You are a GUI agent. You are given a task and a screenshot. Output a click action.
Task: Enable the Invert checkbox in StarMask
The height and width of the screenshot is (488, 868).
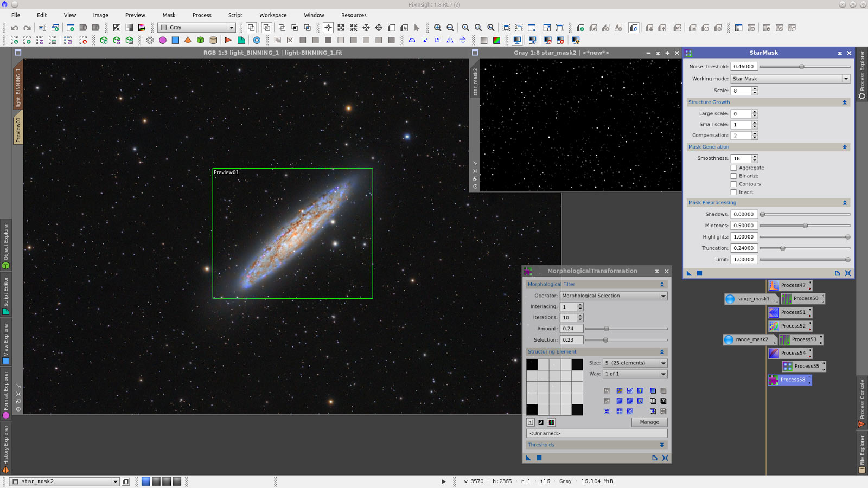733,192
